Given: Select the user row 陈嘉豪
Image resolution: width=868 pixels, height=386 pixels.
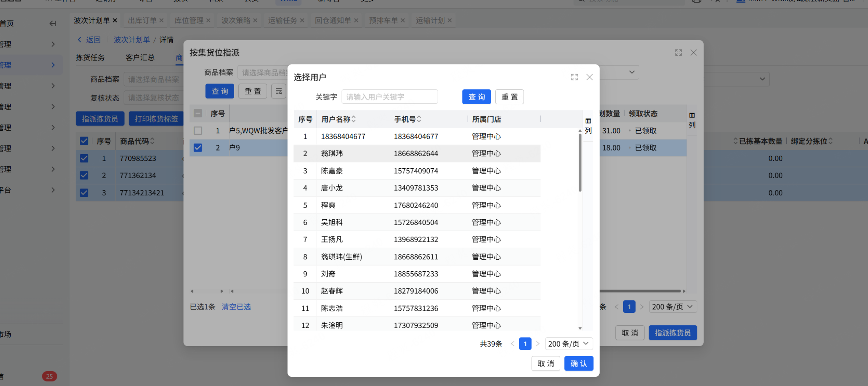Looking at the screenshot, I should [x=417, y=171].
